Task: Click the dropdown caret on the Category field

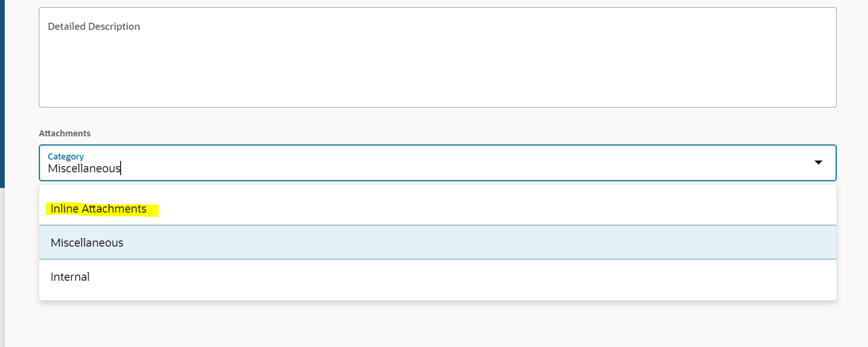Action: (818, 162)
